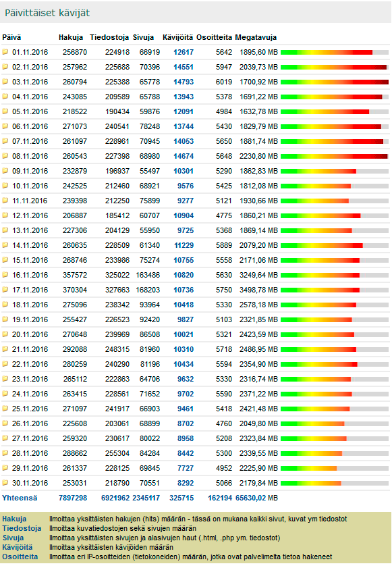The image size is (392, 568).
Task: Click the Osoitteita legend term
Action: click(x=20, y=557)
